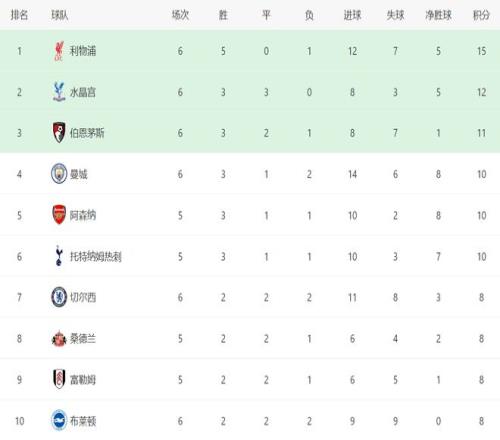This screenshot has height=440, width=500.
Task: Click the Fulham club crest
Action: [x=59, y=379]
